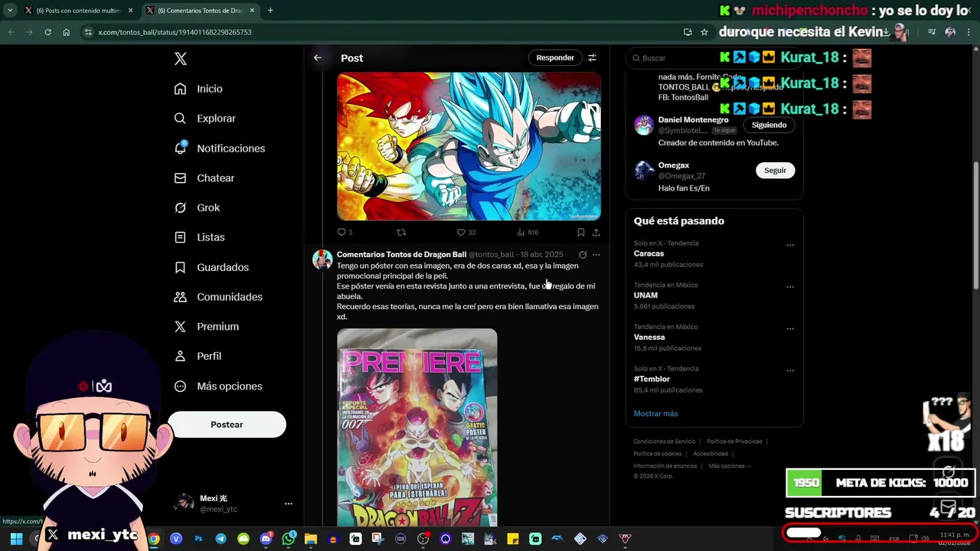
Task: Click Siguiendo button for Daniel Montenegro
Action: tap(769, 125)
